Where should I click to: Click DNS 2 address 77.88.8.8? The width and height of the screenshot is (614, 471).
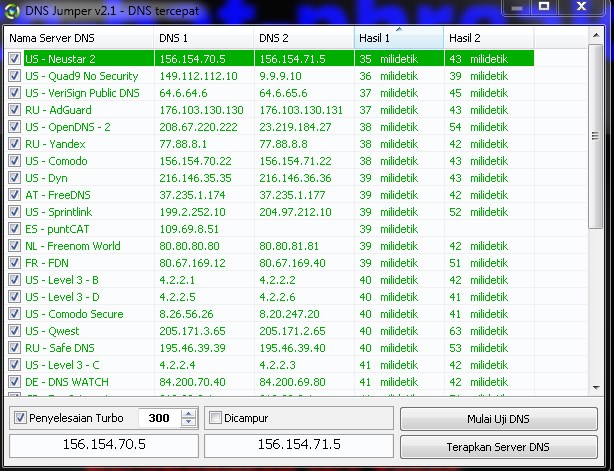point(283,144)
